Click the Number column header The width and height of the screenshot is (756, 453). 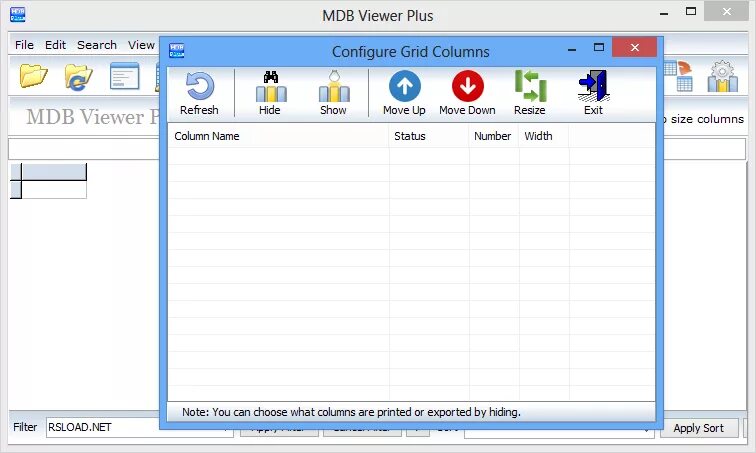pyautogui.click(x=494, y=136)
